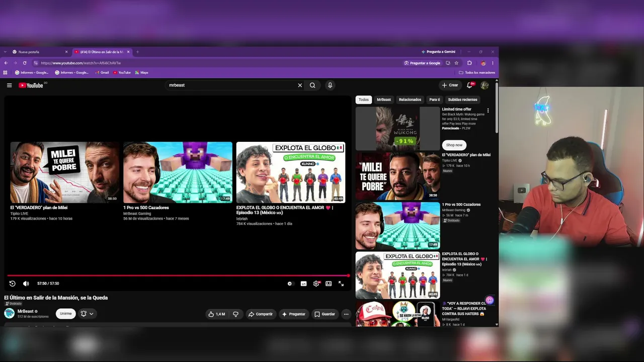Viewport: 644px width, 362px height.
Task: Toggle autoplay switch in player
Action: (290, 284)
